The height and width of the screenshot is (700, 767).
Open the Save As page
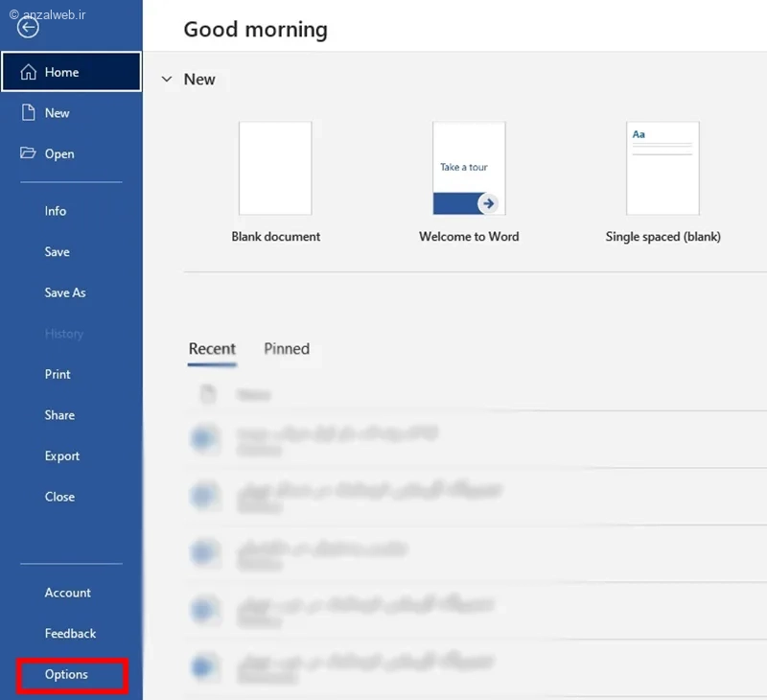click(65, 292)
